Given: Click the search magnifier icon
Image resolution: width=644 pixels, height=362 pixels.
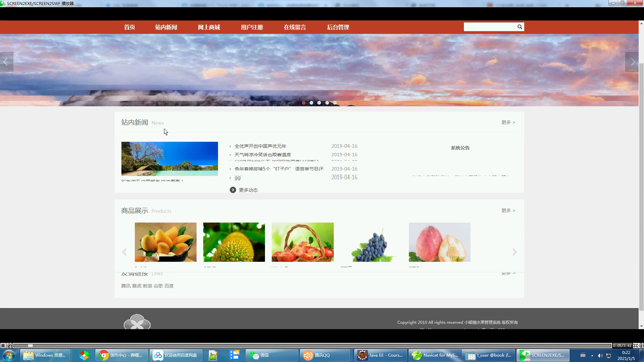Looking at the screenshot, I should (520, 27).
